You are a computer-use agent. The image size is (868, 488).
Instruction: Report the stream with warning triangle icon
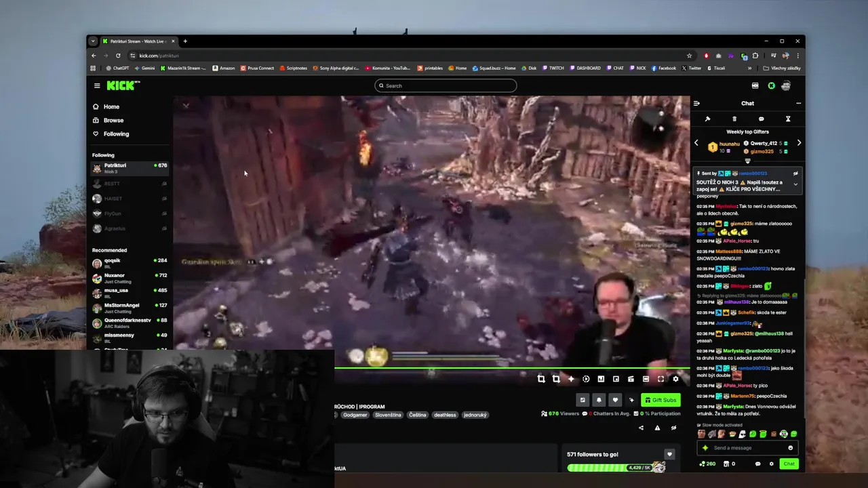click(x=657, y=428)
